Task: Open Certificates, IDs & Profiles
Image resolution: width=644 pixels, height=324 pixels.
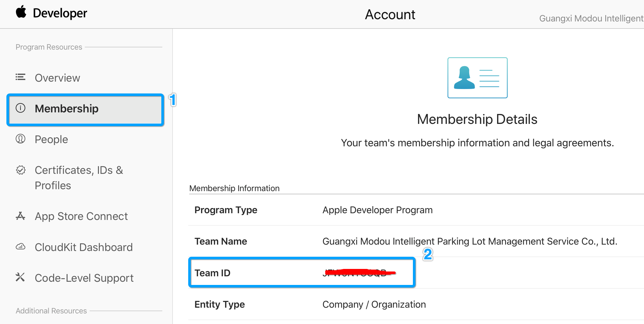Action: [x=79, y=178]
